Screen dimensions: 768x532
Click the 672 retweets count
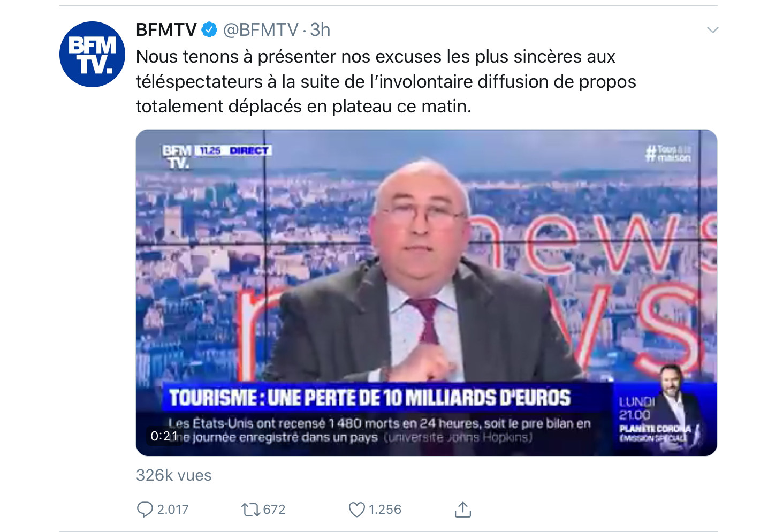[274, 510]
